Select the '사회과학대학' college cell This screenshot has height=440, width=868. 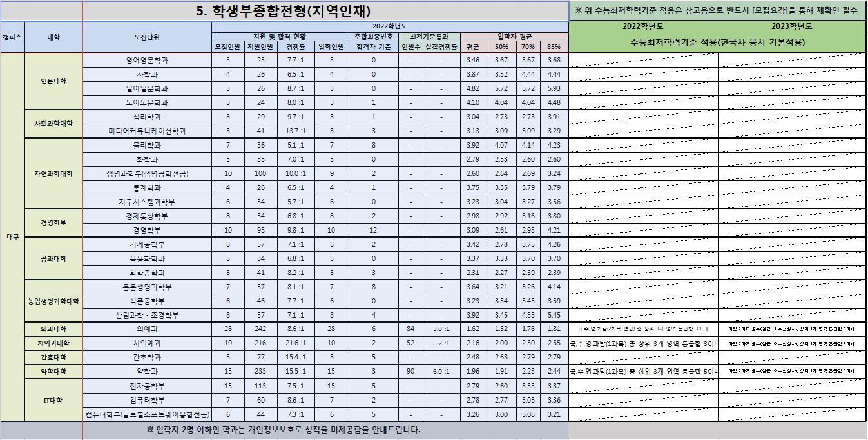[x=53, y=124]
